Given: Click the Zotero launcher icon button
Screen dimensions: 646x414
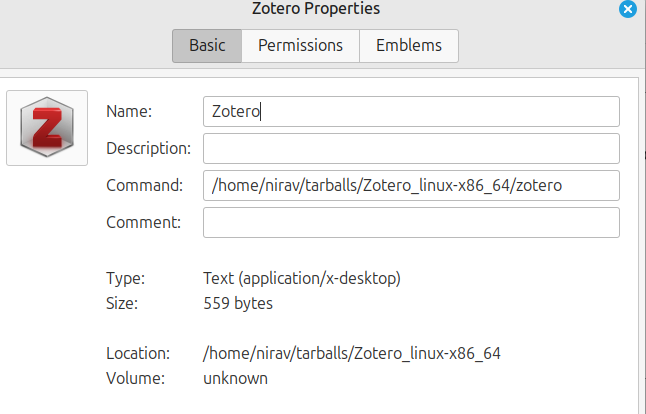Looking at the screenshot, I should pos(47,128).
